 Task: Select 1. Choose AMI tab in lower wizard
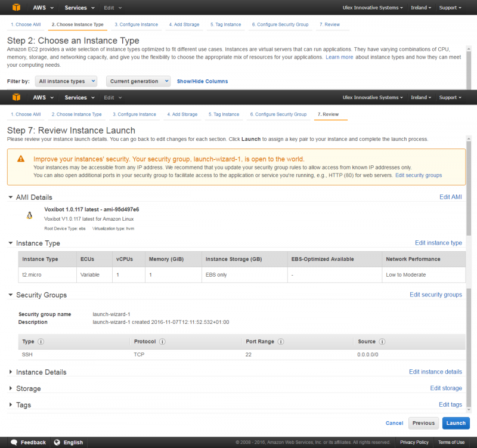26,114
